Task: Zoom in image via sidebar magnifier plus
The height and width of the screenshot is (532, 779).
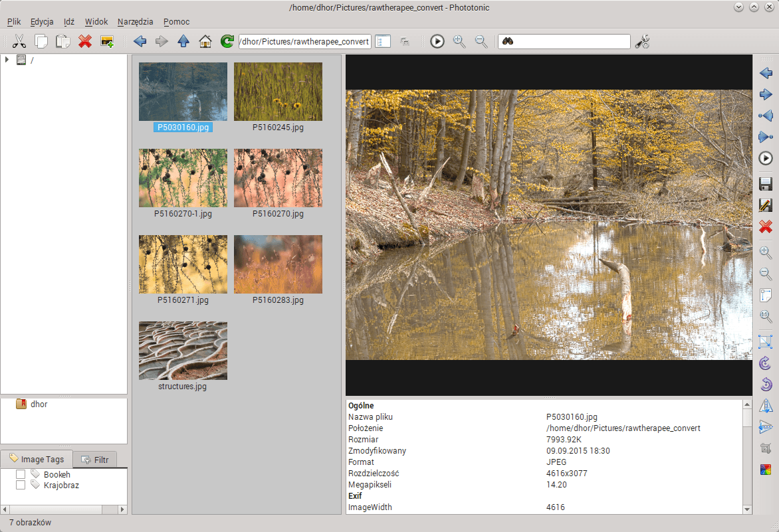Action: tap(766, 252)
